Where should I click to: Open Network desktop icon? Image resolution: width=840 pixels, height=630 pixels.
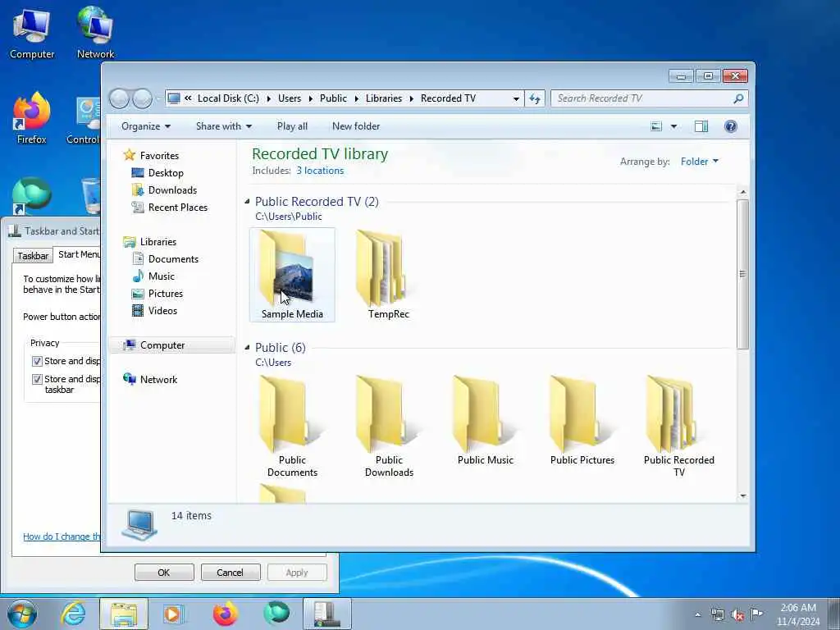(95, 33)
